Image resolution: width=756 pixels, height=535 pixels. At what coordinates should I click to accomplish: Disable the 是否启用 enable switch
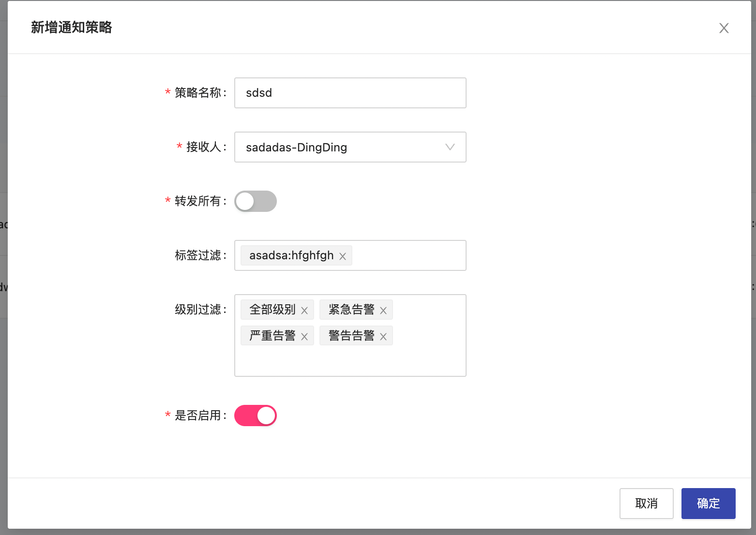point(256,415)
